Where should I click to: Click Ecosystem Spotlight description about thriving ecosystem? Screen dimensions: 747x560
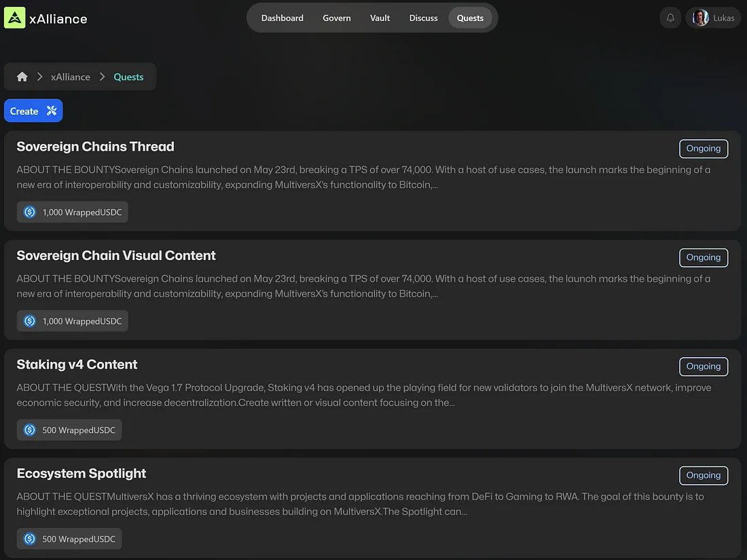[360, 504]
